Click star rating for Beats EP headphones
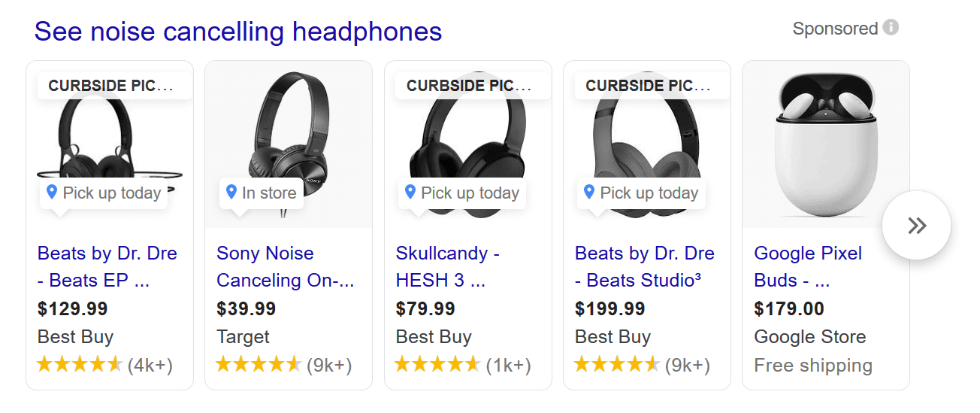The width and height of the screenshot is (980, 413). tap(79, 366)
